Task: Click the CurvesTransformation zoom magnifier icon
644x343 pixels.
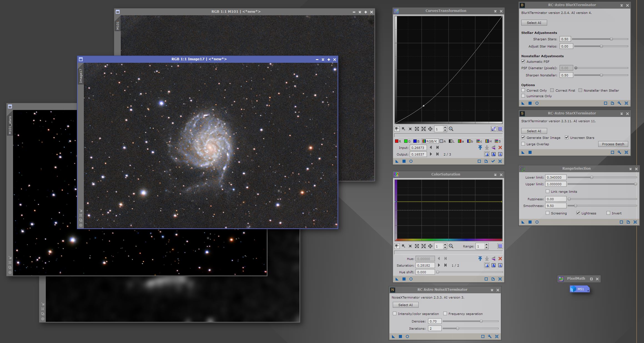Action: pyautogui.click(x=451, y=129)
